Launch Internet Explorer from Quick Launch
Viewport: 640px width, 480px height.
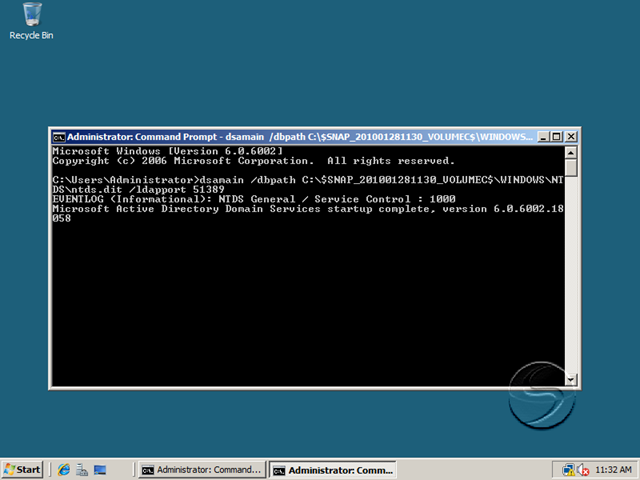64,470
